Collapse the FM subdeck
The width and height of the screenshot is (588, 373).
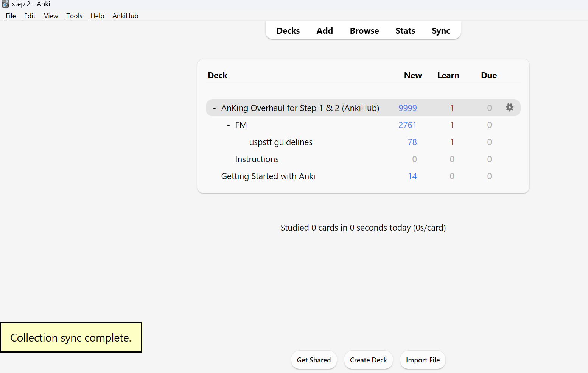229,125
